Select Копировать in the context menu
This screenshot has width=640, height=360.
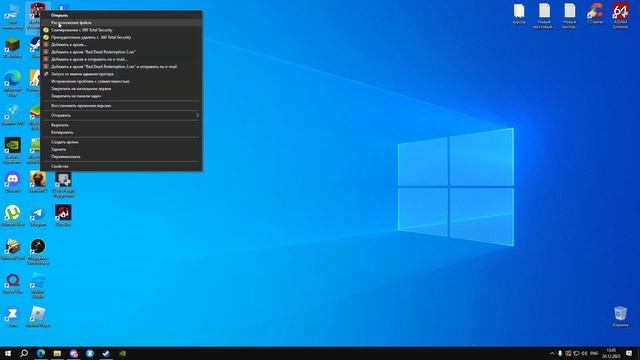pyautogui.click(x=121, y=133)
